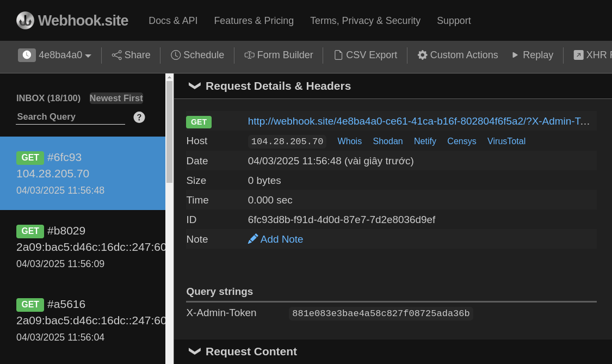Open Features & Pricing page
612x364 pixels.
254,21
